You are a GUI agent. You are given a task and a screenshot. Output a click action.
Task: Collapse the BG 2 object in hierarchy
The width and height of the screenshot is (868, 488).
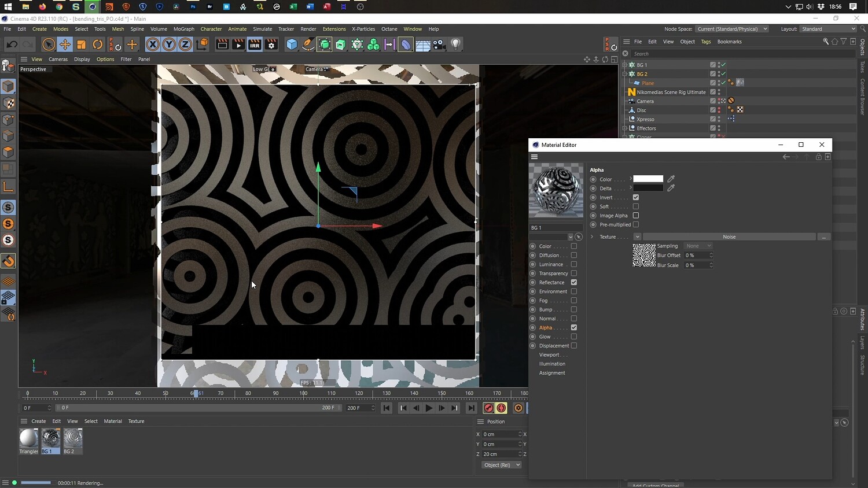pyautogui.click(x=624, y=74)
